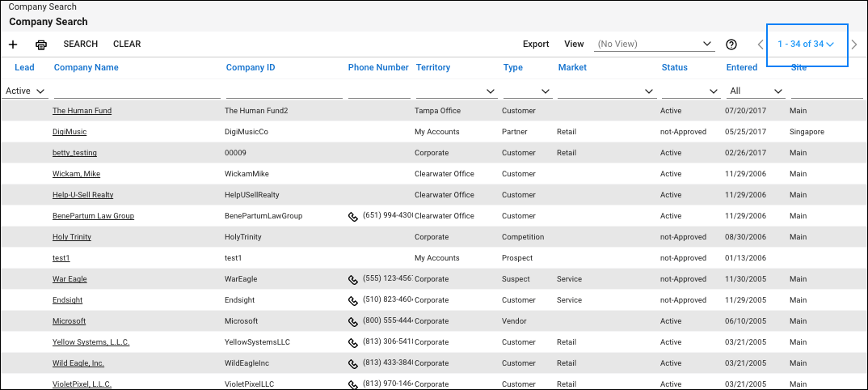Screen dimensions: 868x390
Task: Open the help question mark icon
Action: [731, 45]
